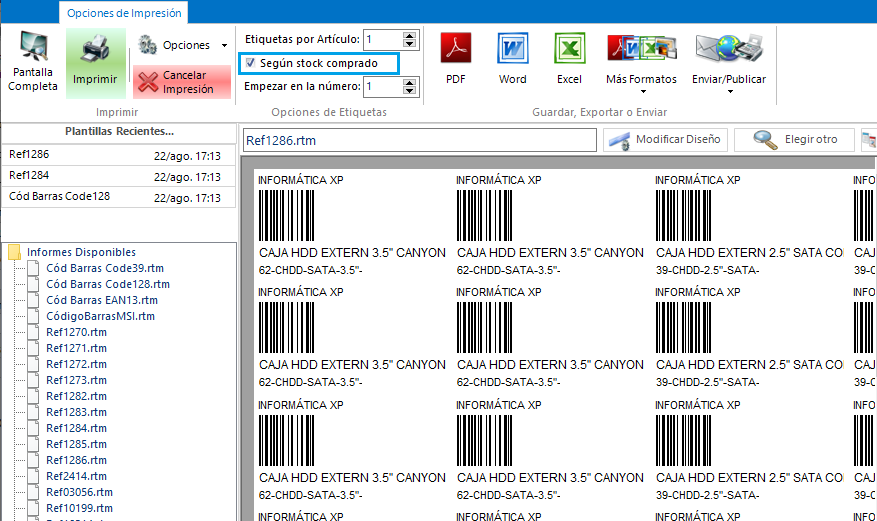877x521 pixels.
Task: Open Ref10199.rtm report
Action: tap(79, 509)
